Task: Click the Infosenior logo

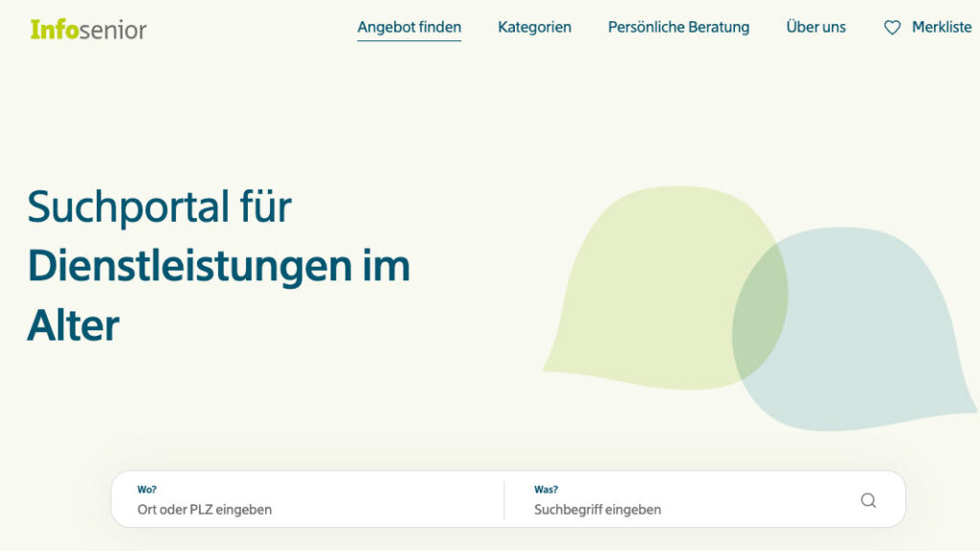Action: coord(88,30)
